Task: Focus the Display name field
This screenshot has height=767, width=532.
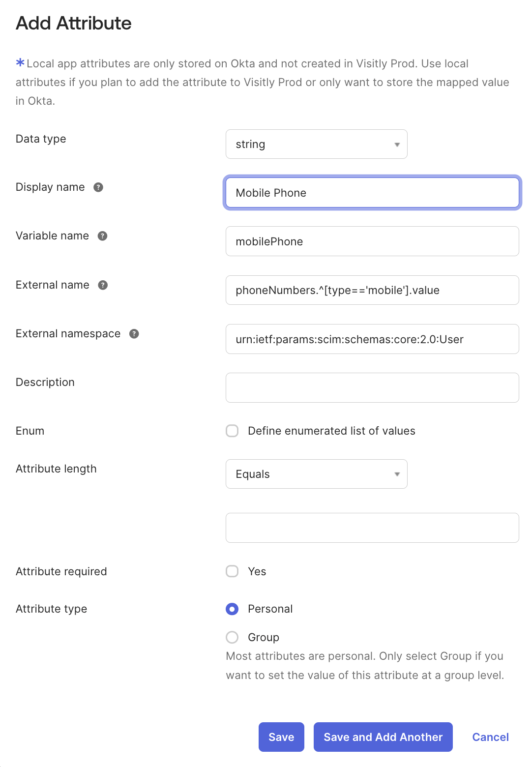Action: coord(372,193)
